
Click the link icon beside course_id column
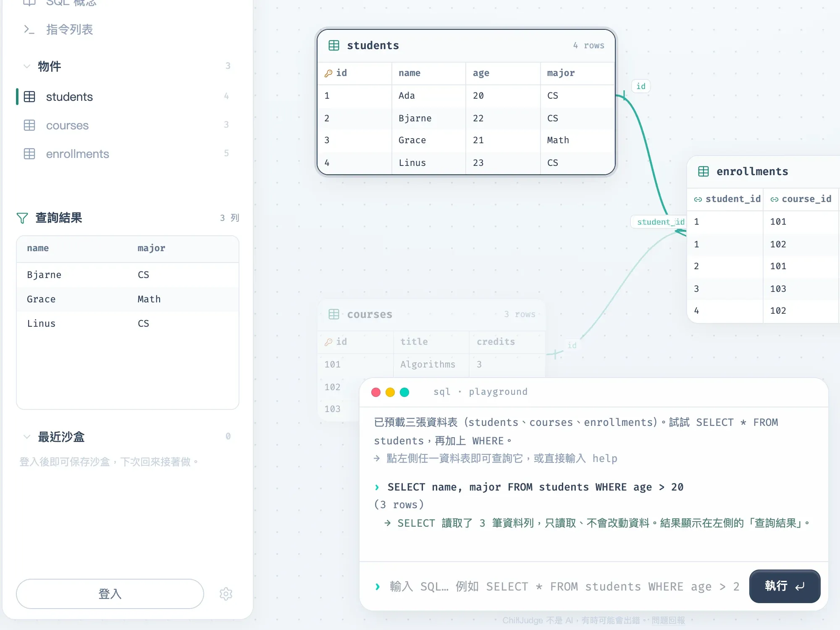[774, 199]
